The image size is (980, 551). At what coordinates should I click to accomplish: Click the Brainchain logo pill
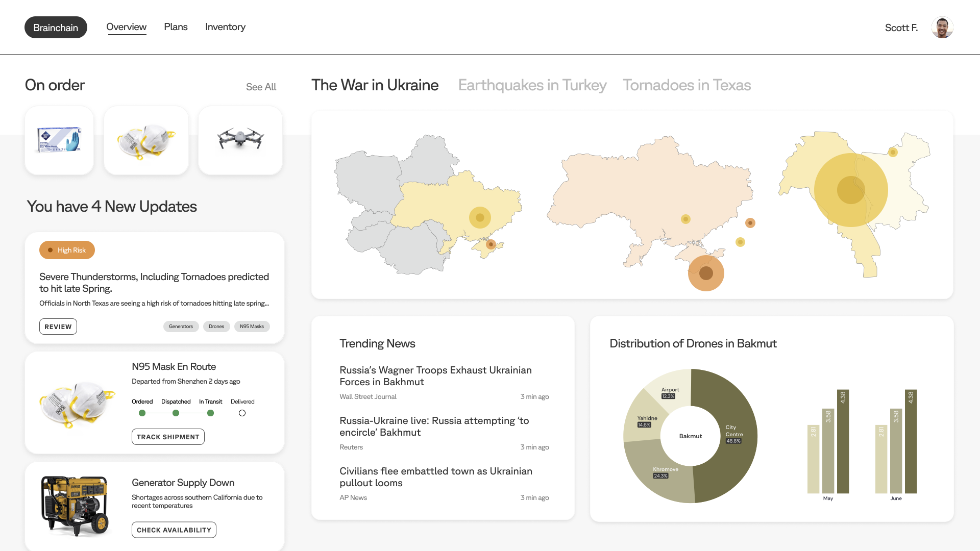click(56, 28)
